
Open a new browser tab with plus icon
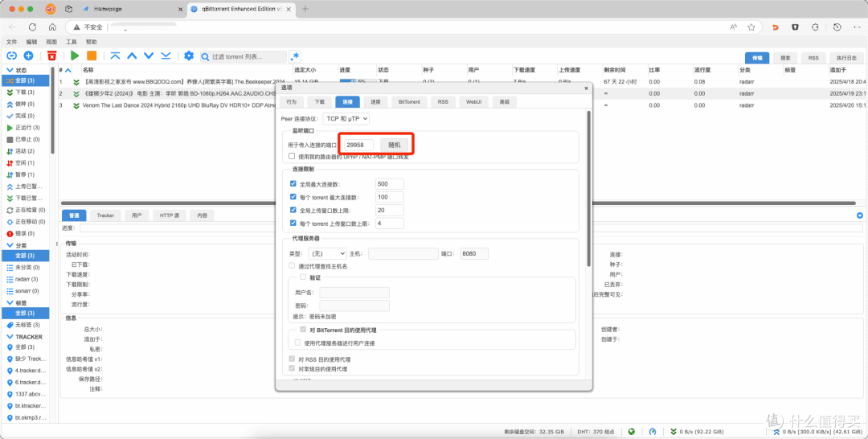(x=305, y=9)
